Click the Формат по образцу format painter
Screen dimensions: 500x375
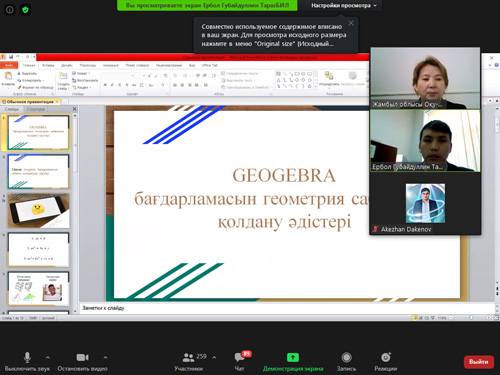pos(35,87)
